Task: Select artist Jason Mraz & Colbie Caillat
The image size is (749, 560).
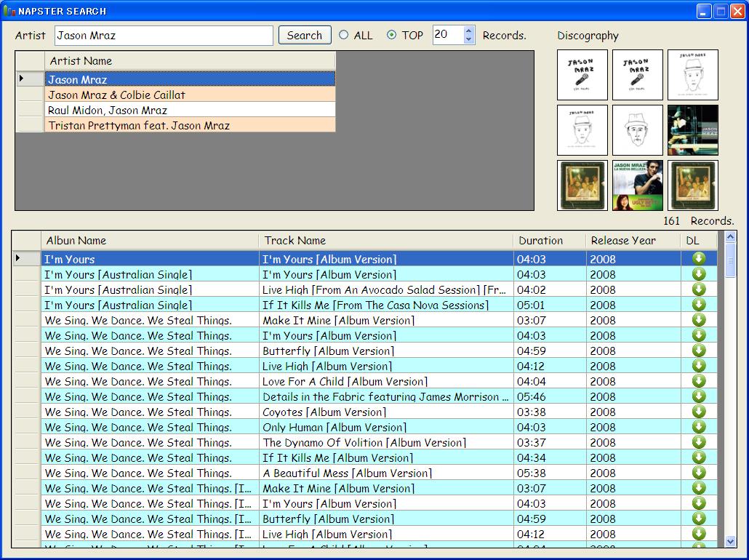Action: (190, 95)
